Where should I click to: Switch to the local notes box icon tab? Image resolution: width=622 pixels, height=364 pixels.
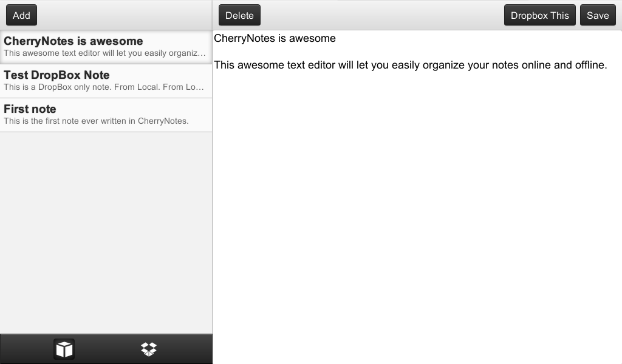pos(64,349)
